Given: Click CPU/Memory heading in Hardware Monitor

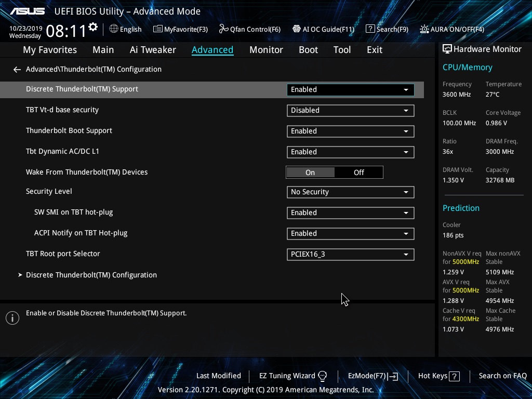Looking at the screenshot, I should point(467,68).
